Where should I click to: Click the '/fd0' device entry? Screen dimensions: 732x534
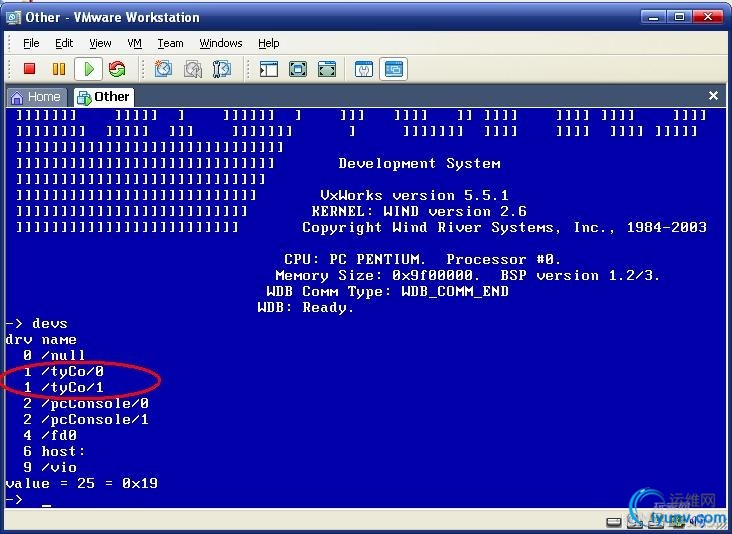pyautogui.click(x=59, y=436)
